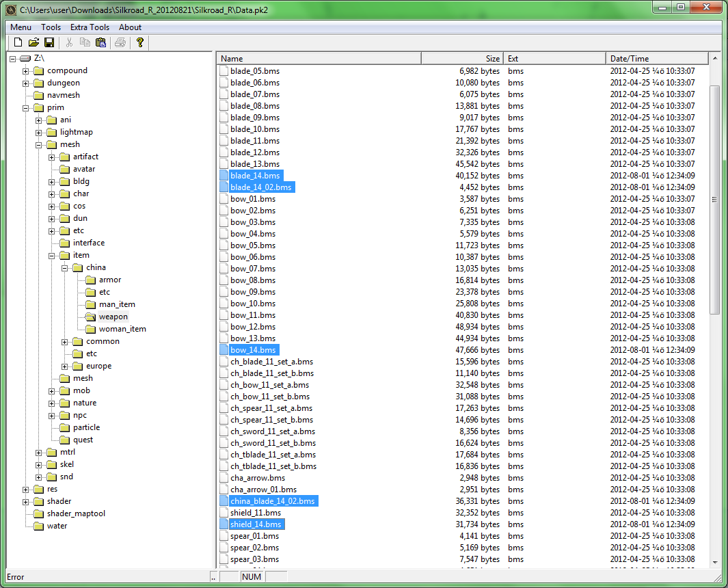The image size is (728, 588).
Task: Click the NUM status bar indicator
Action: click(251, 577)
